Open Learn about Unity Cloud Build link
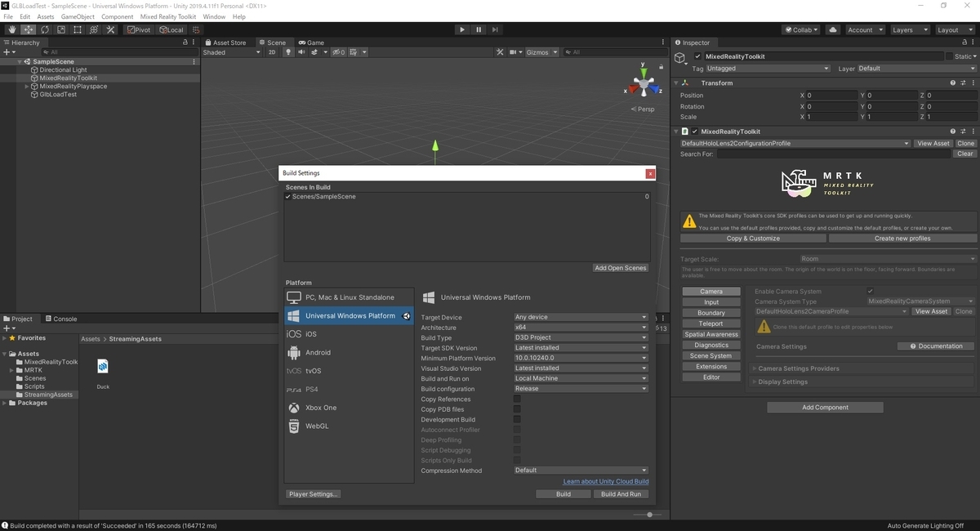Viewport: 980px width, 531px height. pos(606,482)
